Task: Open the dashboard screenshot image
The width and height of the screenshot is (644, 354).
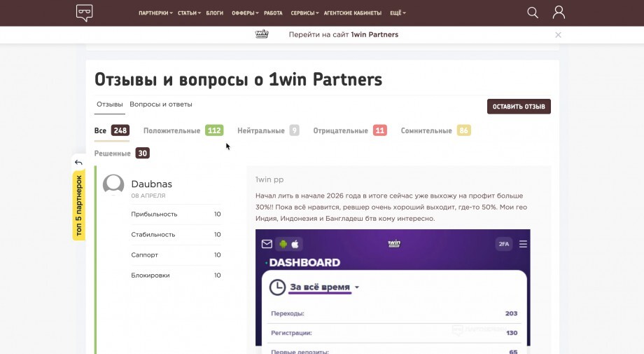Action: point(393,291)
